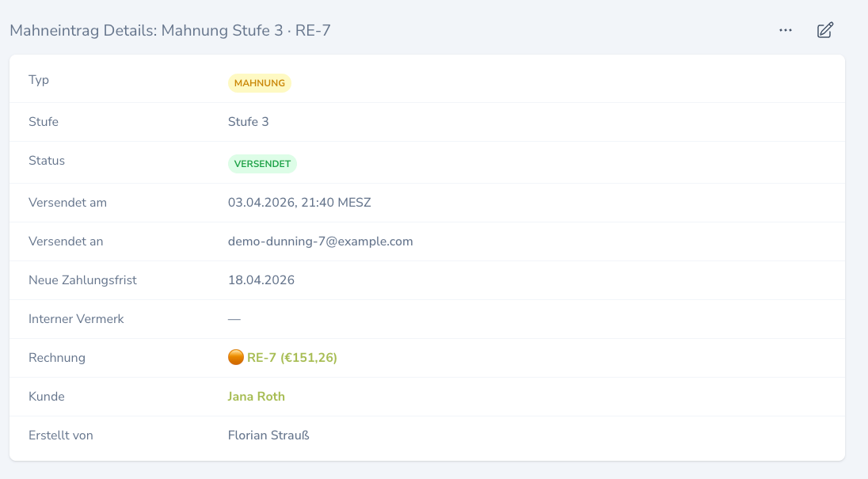
Task: Click the Rechnung field label
Action: coord(57,358)
